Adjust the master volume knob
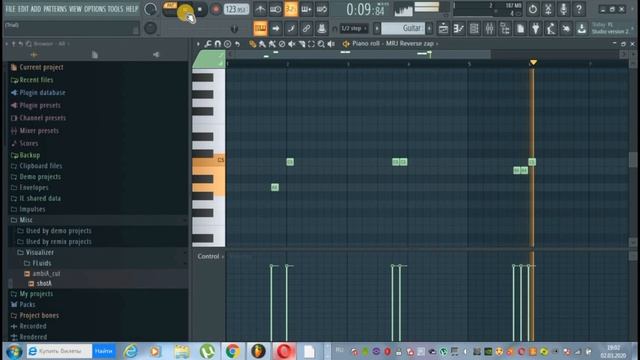The image size is (640, 360). tap(150, 9)
